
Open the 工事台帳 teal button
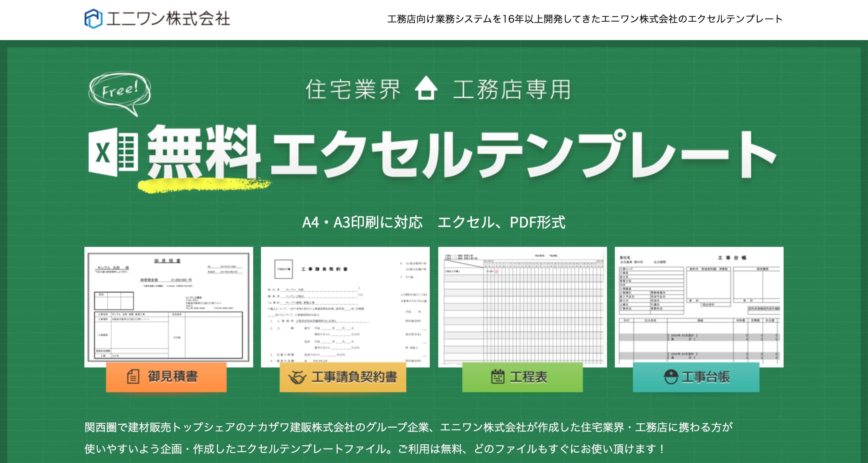(x=696, y=377)
